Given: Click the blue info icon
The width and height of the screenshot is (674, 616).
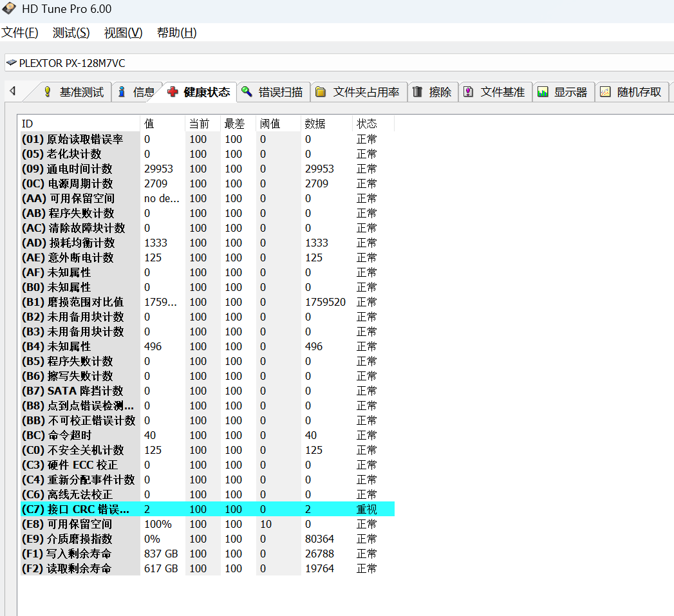Looking at the screenshot, I should [x=122, y=91].
